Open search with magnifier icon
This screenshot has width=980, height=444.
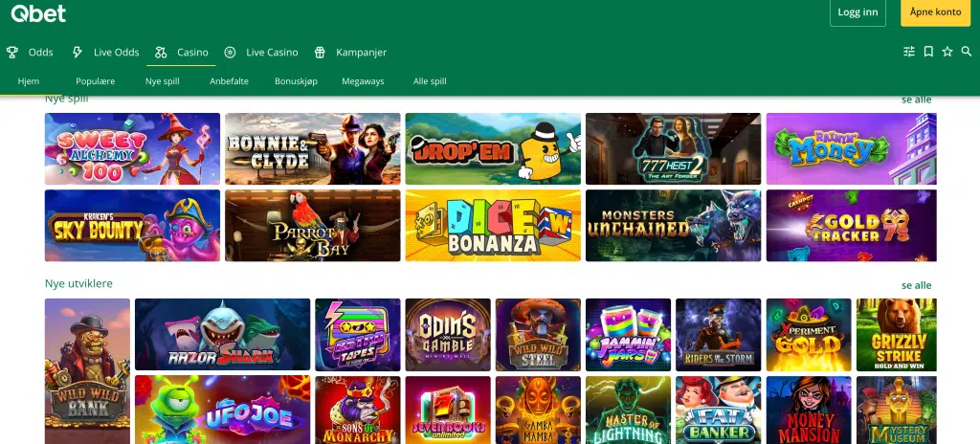click(x=967, y=52)
